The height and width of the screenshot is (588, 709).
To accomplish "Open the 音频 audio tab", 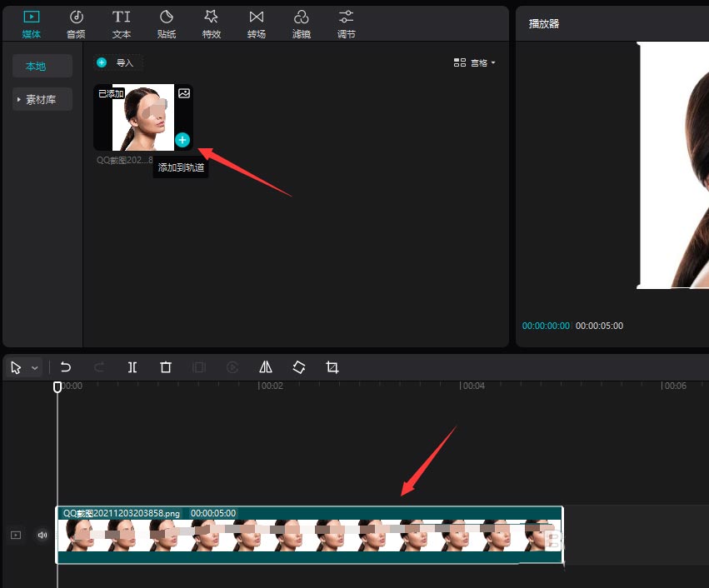I will (76, 23).
